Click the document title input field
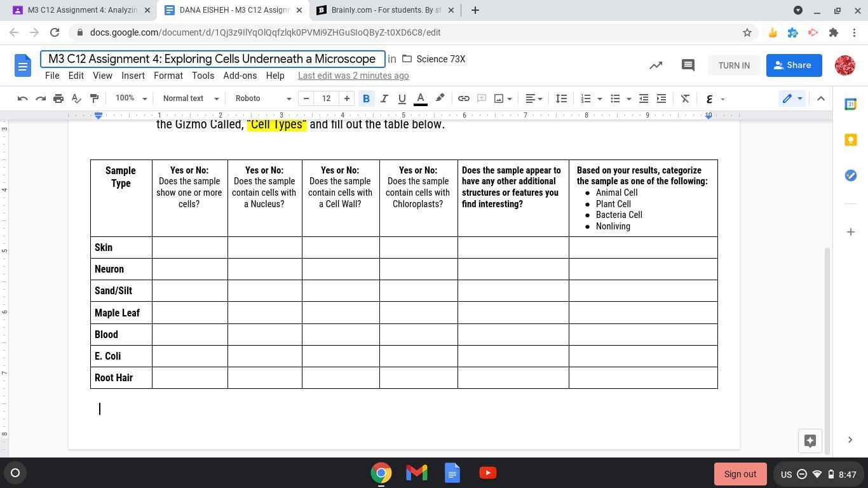868x488 pixels. click(x=212, y=59)
